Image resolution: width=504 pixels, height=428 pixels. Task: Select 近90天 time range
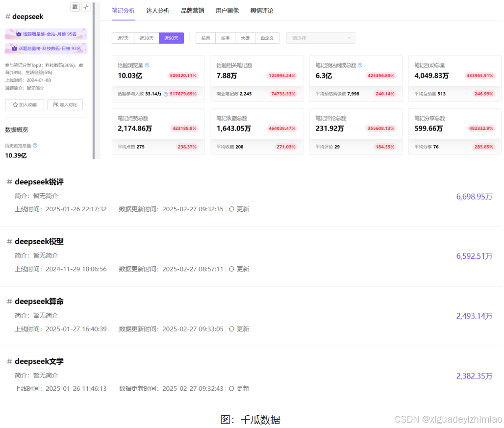point(171,38)
